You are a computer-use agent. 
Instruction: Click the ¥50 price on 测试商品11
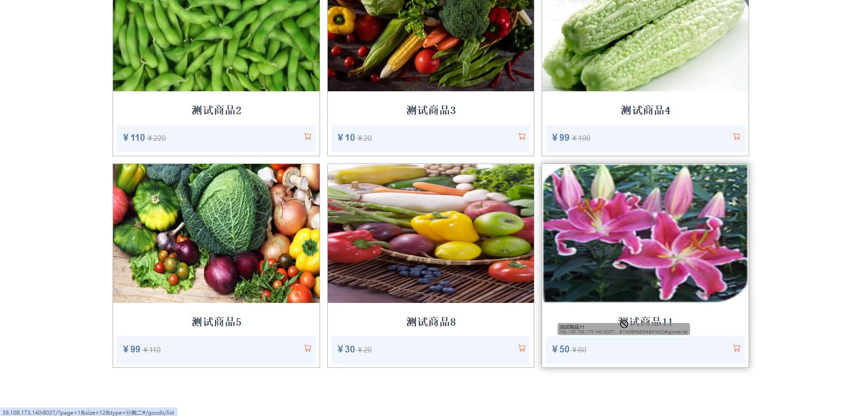(561, 349)
